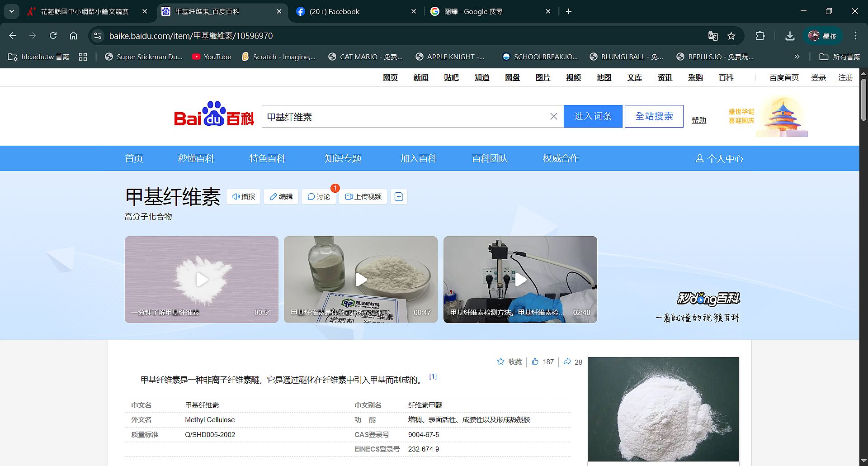Click the 进入词条 button
The width and height of the screenshot is (868, 466).
593,116
